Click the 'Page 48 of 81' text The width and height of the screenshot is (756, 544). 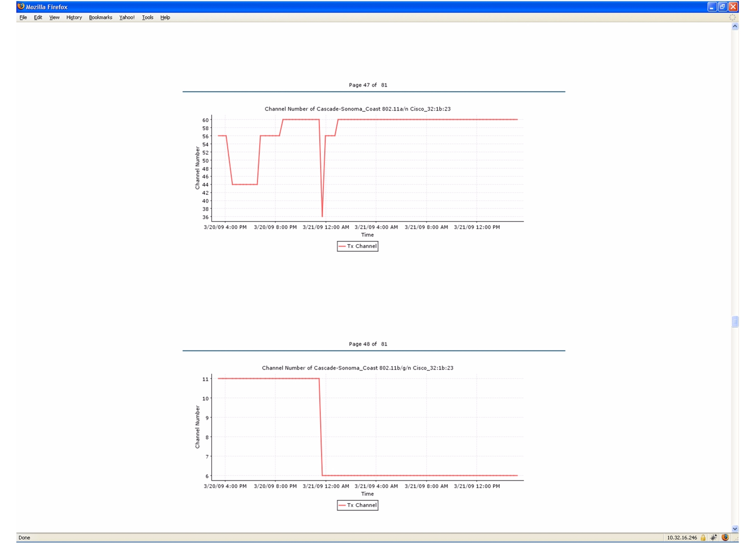(x=368, y=344)
